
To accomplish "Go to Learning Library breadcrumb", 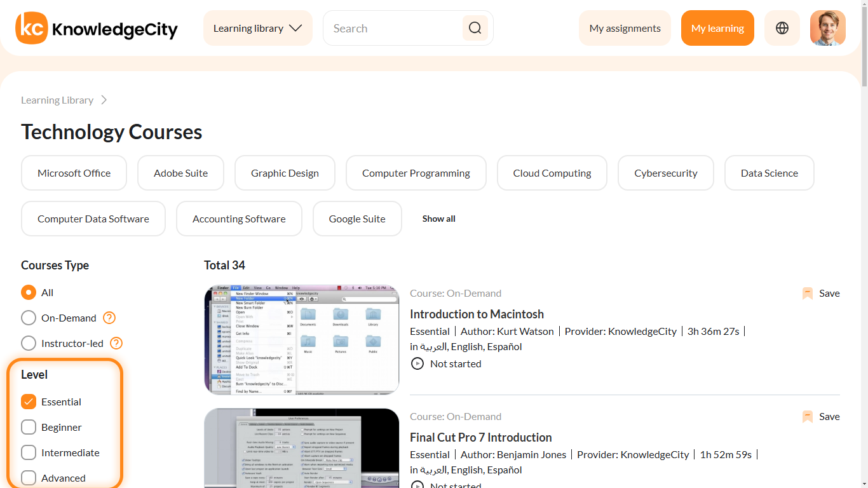I will [x=57, y=100].
